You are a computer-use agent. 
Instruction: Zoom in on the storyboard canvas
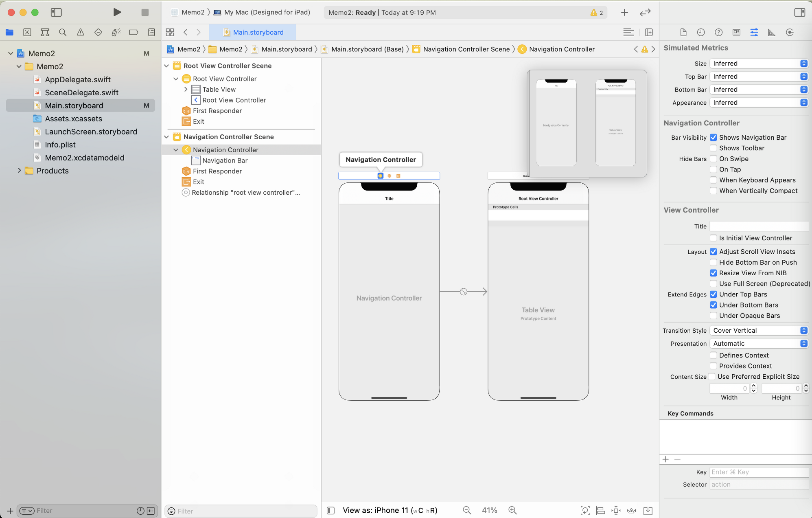pos(512,510)
